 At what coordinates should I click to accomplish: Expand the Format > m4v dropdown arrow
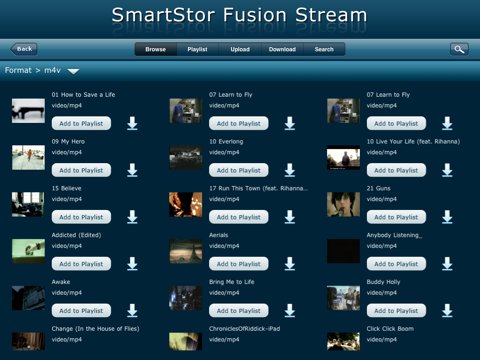(x=73, y=71)
